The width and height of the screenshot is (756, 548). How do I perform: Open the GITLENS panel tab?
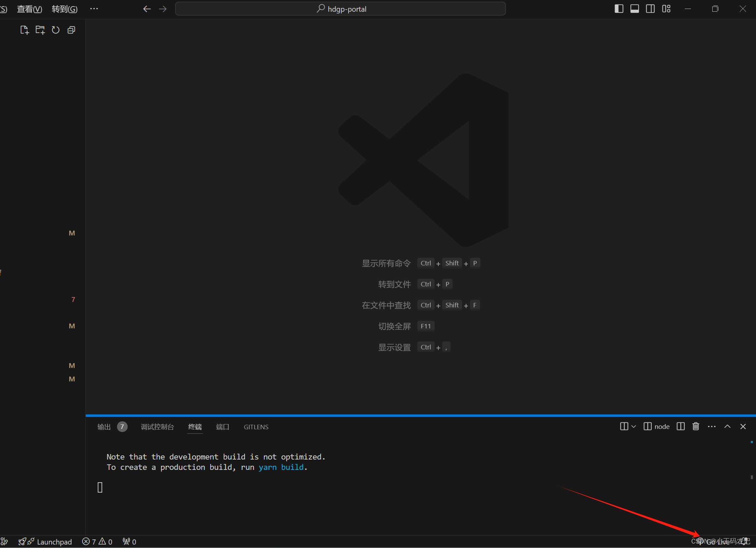click(256, 427)
